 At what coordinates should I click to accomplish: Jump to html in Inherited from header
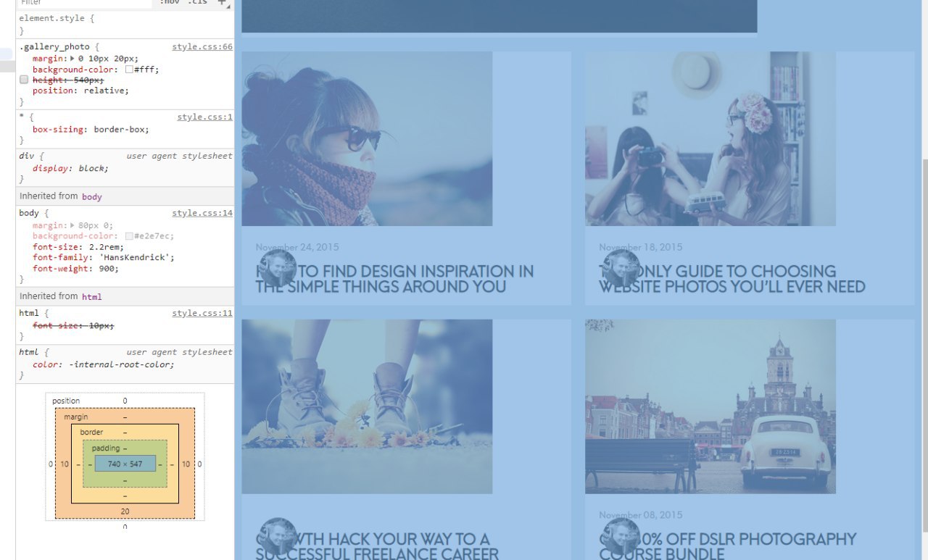click(92, 296)
